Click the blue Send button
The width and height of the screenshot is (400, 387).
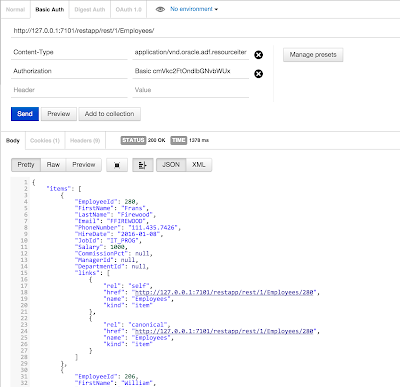pyautogui.click(x=25, y=114)
